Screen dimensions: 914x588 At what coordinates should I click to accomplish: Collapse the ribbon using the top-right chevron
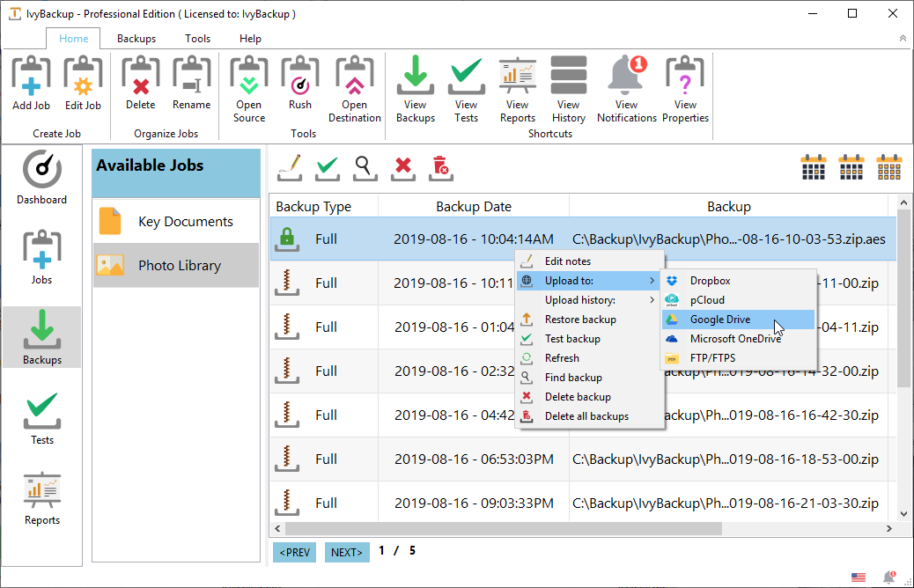(903, 39)
